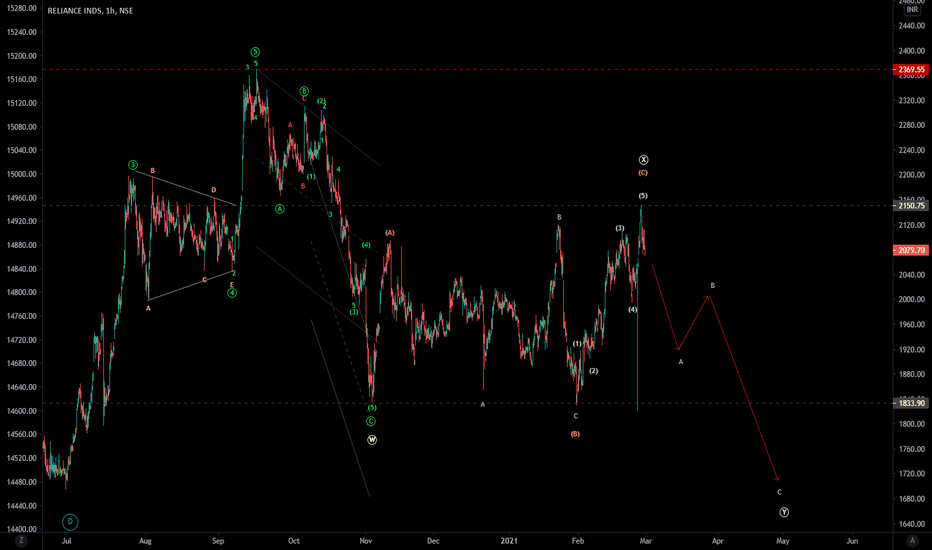Click the Dec label on time axis
Image resolution: width=932 pixels, height=550 pixels.
click(x=433, y=541)
